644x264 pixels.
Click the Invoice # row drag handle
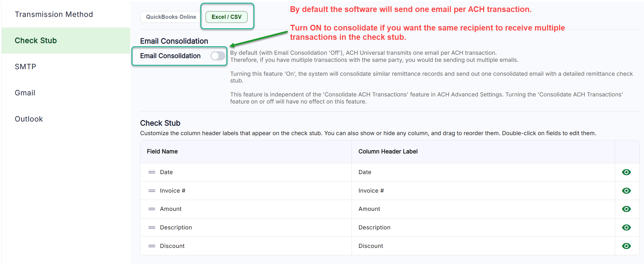[x=152, y=191]
